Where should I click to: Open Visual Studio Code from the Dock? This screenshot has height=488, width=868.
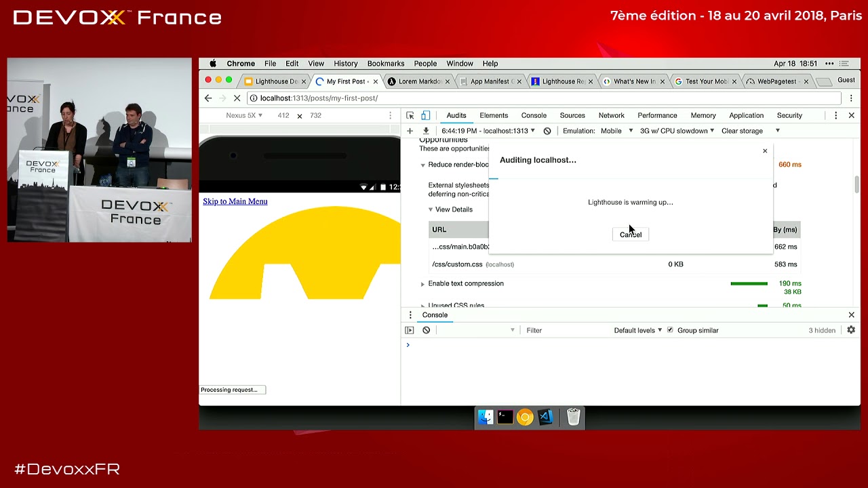[x=545, y=418]
